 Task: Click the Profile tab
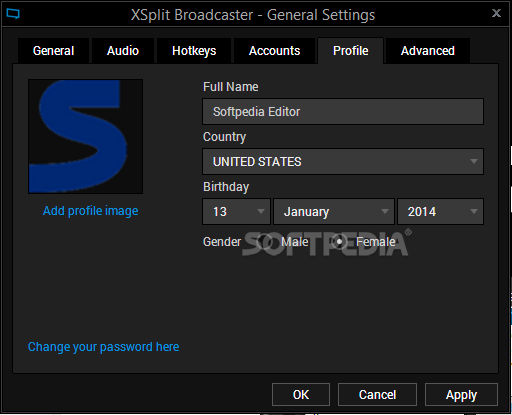pos(351,51)
